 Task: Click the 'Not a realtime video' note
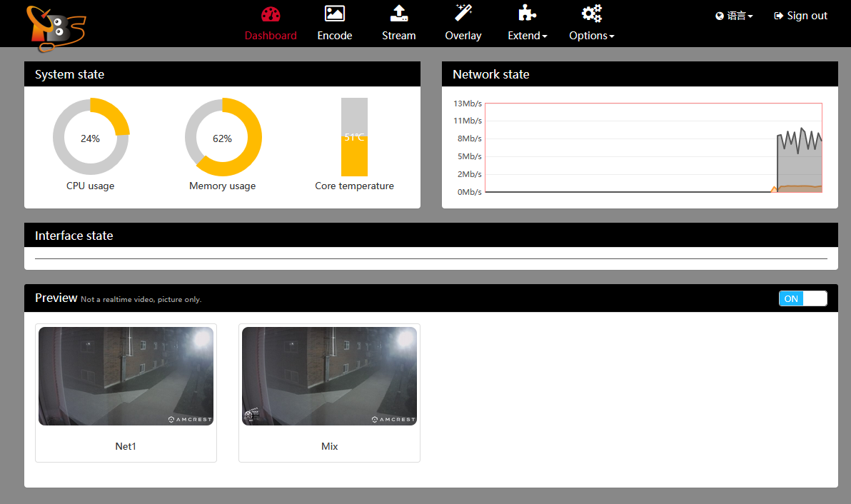(141, 299)
